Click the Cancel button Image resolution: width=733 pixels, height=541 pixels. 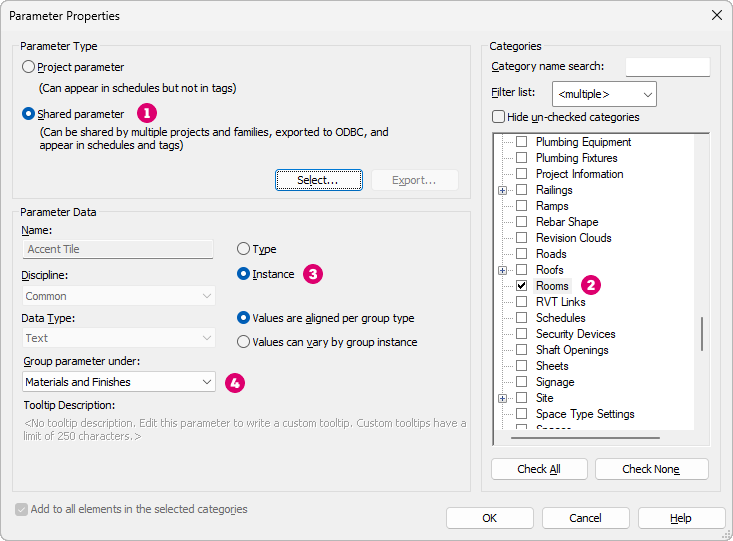585,518
